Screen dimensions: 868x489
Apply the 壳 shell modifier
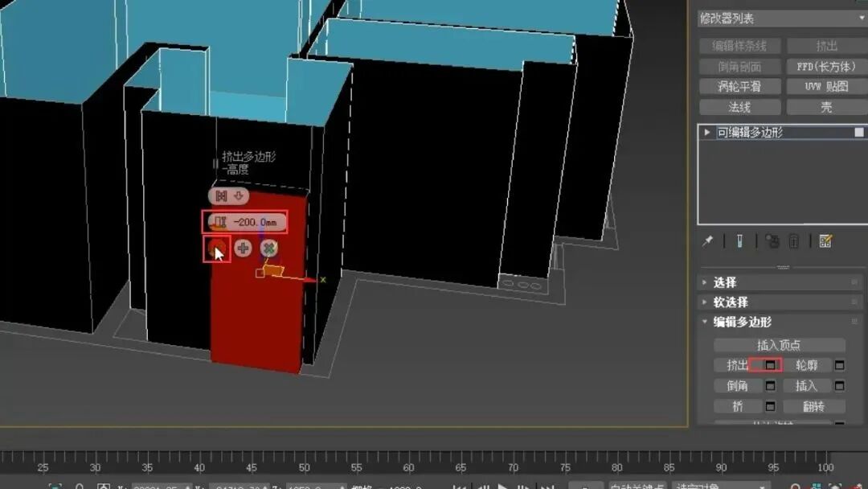826,107
